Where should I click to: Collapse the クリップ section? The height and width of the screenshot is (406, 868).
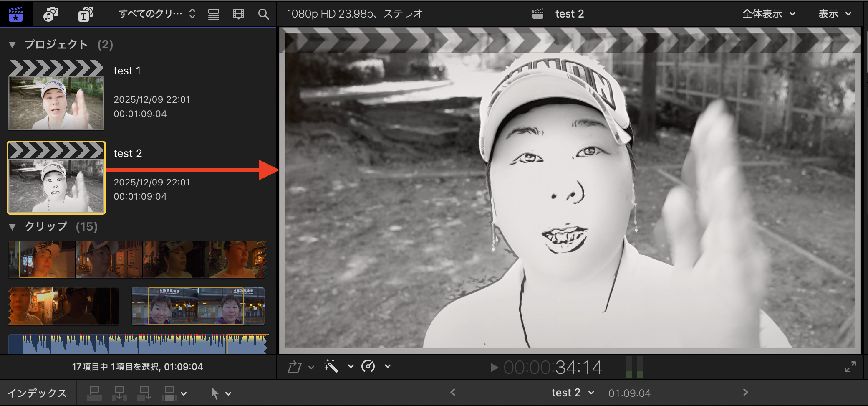click(x=12, y=227)
